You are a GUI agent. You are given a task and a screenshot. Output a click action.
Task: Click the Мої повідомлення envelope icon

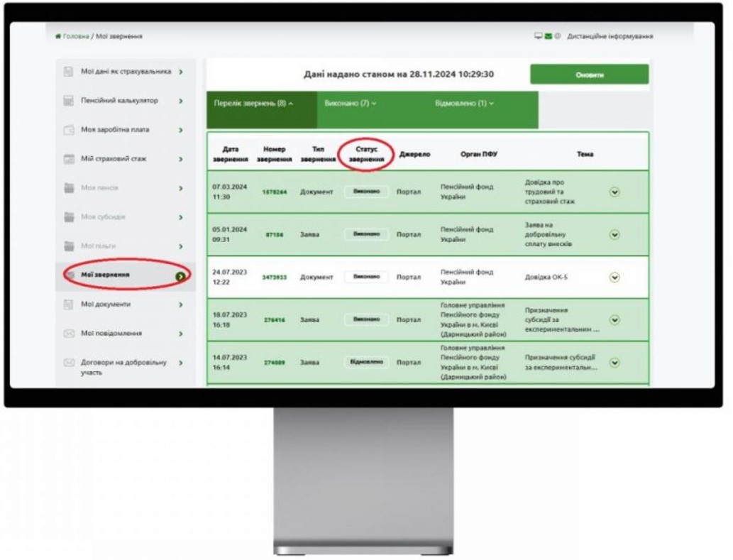69,334
